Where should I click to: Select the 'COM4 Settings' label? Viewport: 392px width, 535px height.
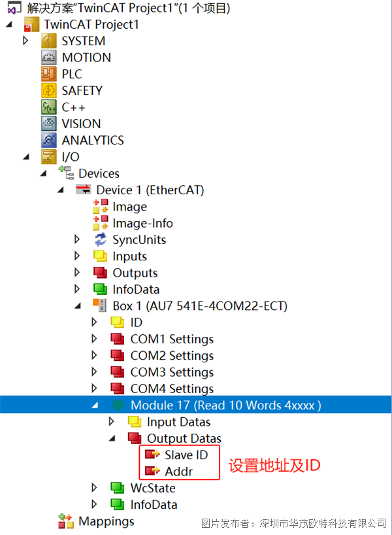[172, 388]
